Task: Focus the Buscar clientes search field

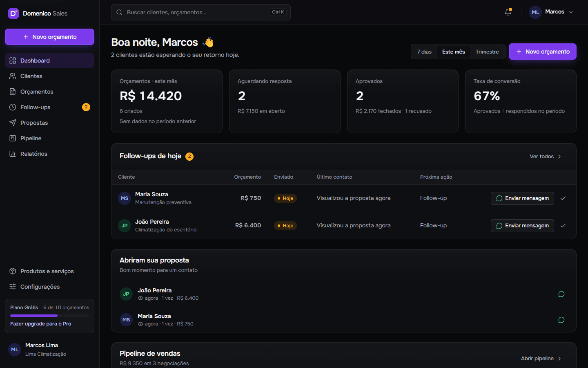Action: click(x=201, y=12)
